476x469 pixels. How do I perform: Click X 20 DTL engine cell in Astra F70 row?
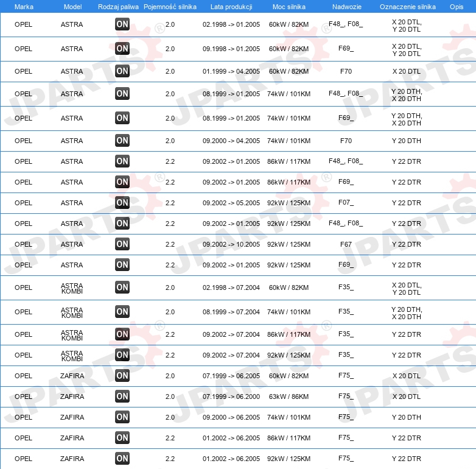click(407, 71)
